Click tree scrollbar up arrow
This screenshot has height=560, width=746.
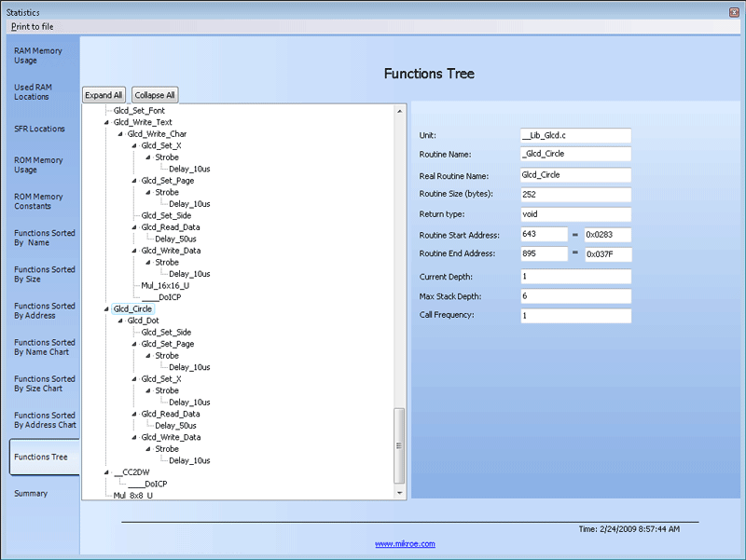[400, 111]
